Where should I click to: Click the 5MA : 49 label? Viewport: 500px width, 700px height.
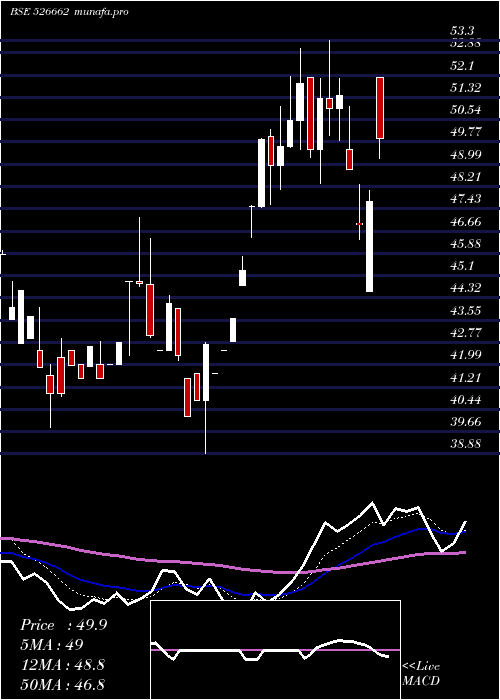(x=51, y=645)
